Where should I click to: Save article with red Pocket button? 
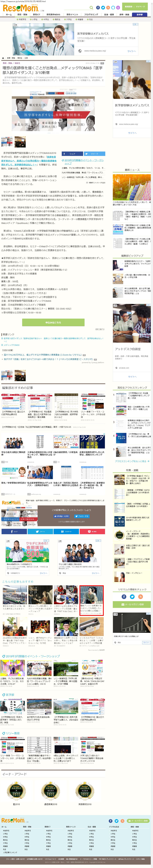[92, 531]
